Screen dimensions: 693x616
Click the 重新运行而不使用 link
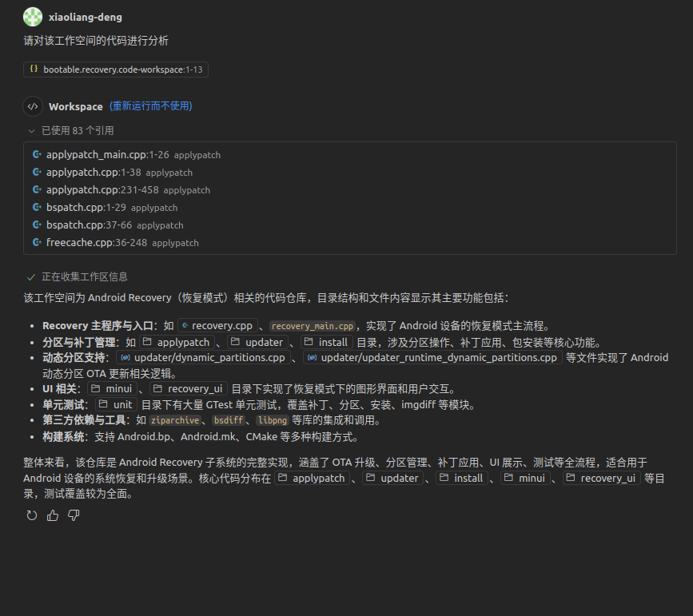(151, 106)
